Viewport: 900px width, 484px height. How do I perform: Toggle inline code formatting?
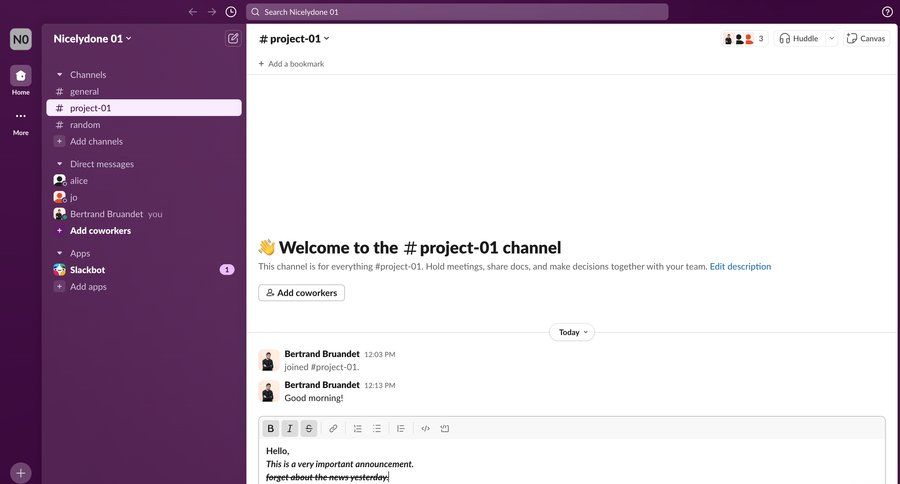425,428
